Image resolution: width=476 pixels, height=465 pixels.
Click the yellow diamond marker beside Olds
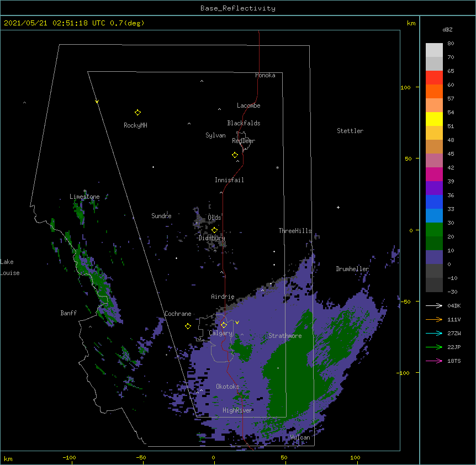point(214,230)
